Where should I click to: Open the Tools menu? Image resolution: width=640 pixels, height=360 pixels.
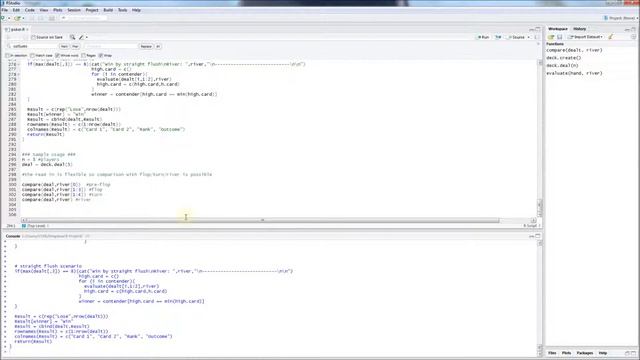click(122, 10)
